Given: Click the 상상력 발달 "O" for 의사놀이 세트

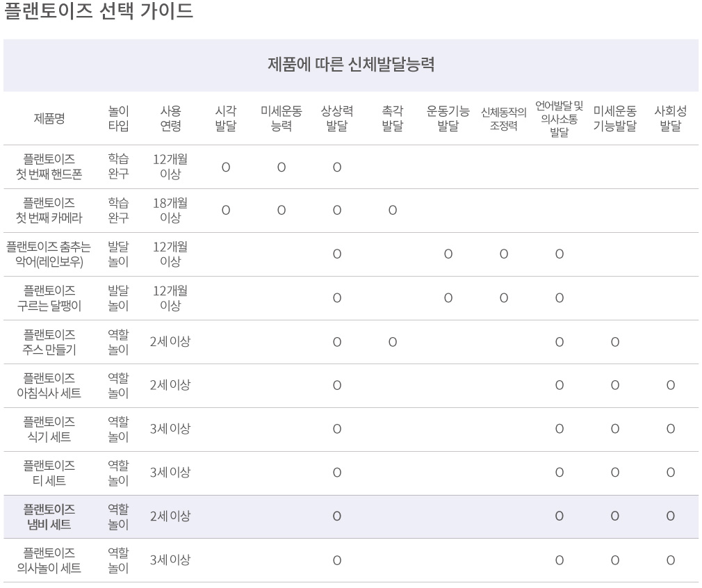Looking at the screenshot, I should coord(337,561).
